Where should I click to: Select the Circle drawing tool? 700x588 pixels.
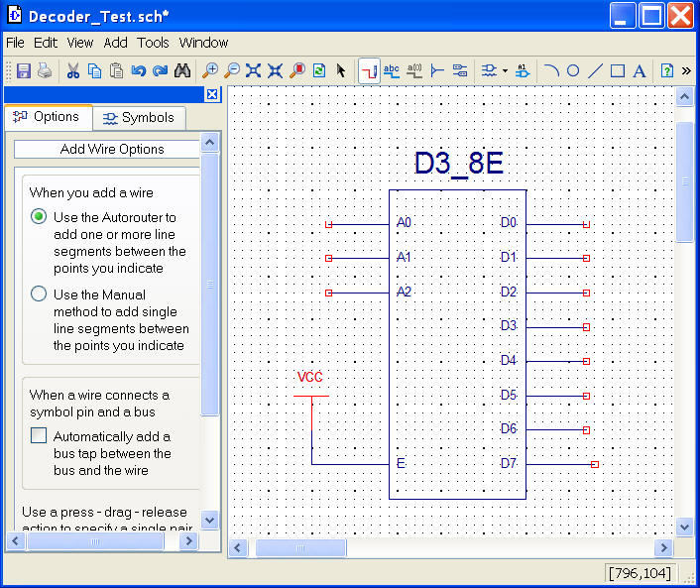coord(573,70)
